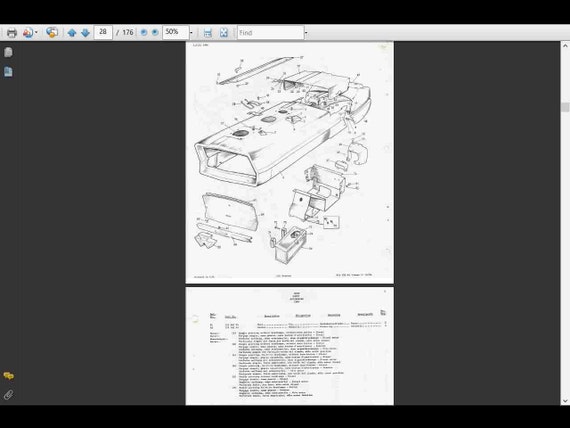Show the Comments panel icon
Viewport: 570px width, 428px height.
[9, 376]
